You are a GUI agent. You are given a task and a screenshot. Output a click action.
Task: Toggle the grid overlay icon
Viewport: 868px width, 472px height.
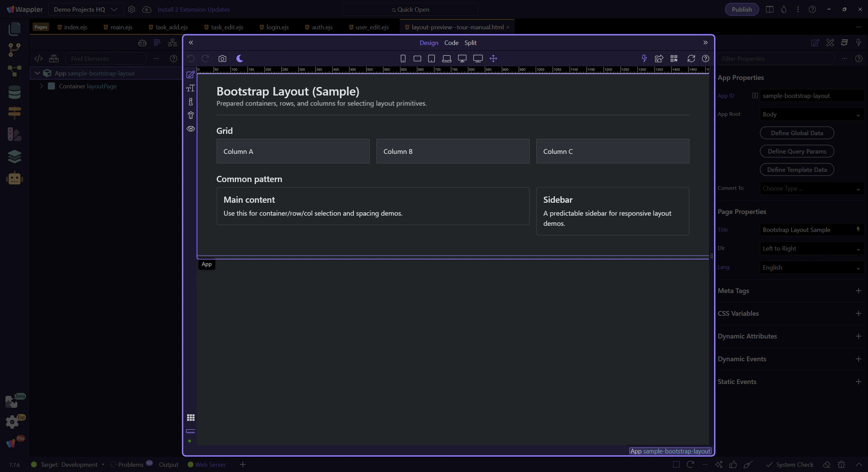pyautogui.click(x=191, y=417)
